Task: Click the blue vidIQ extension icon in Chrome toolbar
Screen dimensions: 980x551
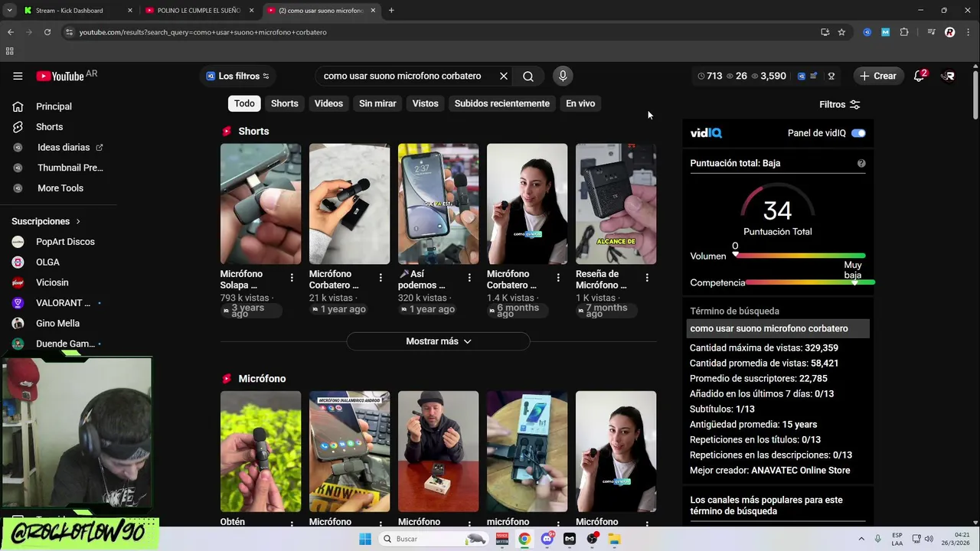Action: point(867,32)
